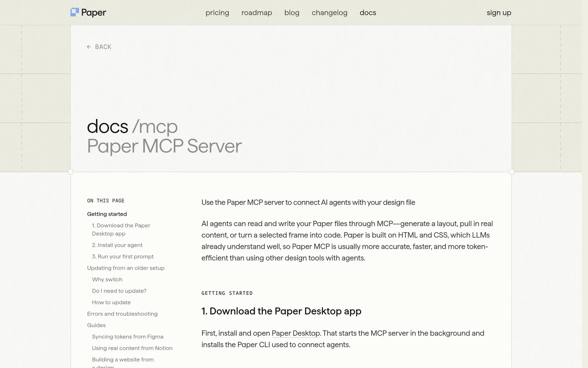Go to Updating from an older setup
The height and width of the screenshot is (368, 588).
(126, 268)
